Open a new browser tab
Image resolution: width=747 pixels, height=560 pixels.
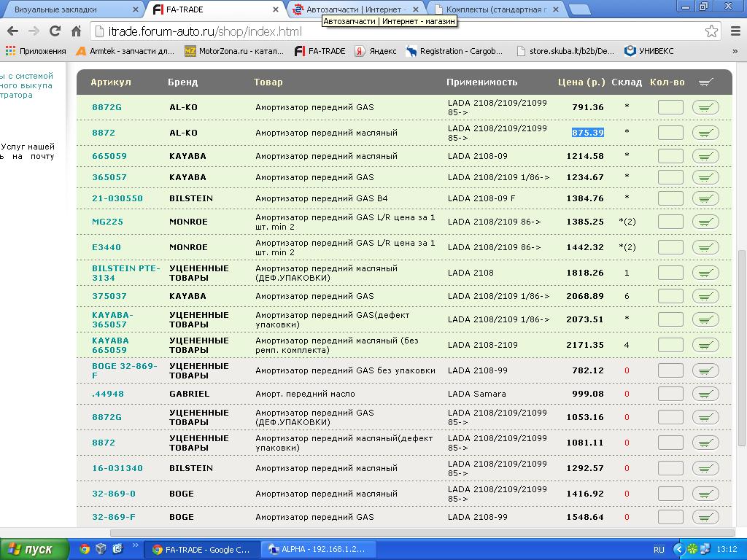[x=578, y=9]
